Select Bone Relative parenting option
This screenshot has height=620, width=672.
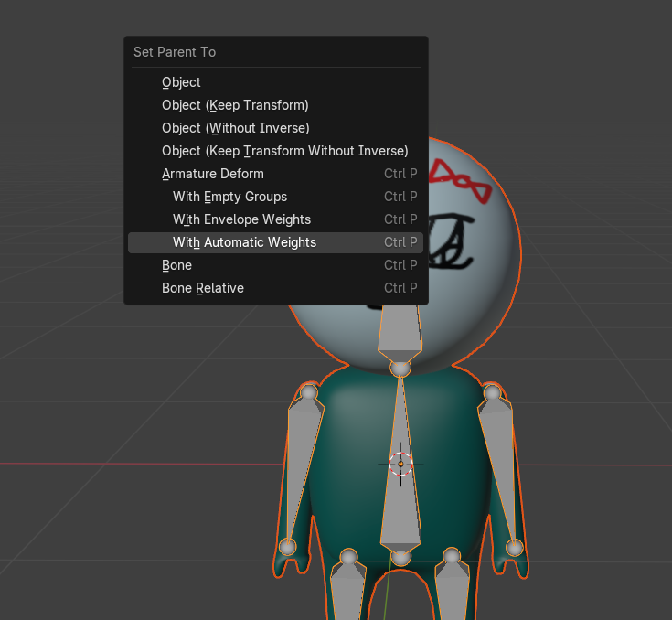pyautogui.click(x=275, y=288)
